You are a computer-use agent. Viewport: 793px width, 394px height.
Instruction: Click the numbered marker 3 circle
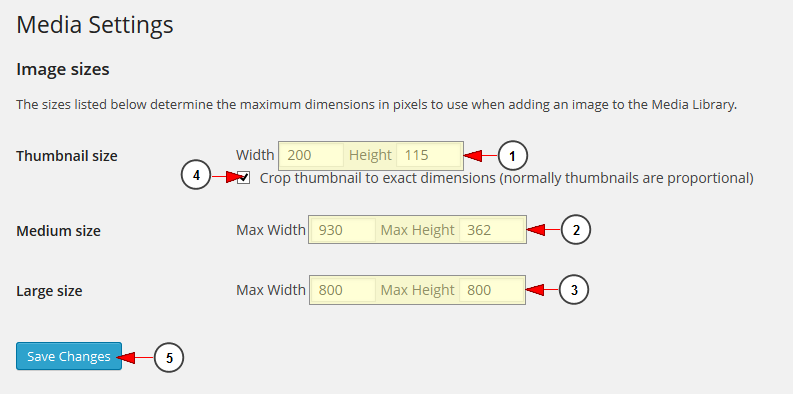click(574, 290)
